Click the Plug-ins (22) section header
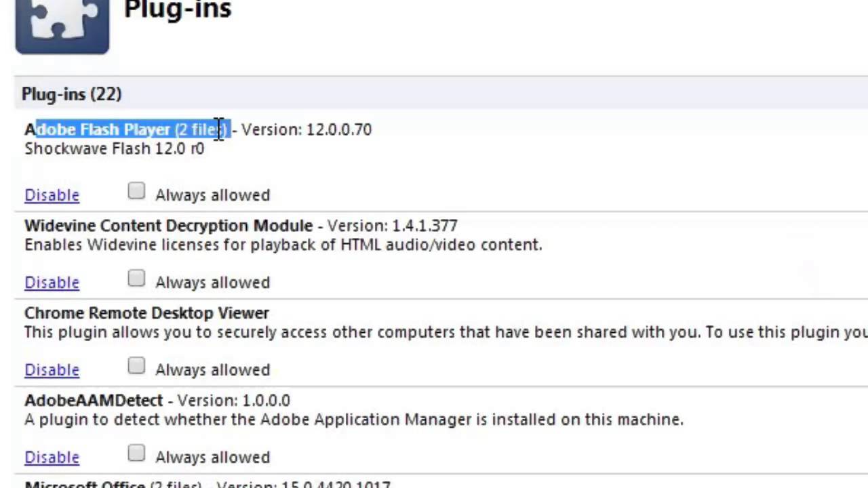The image size is (868, 488). pos(72,94)
